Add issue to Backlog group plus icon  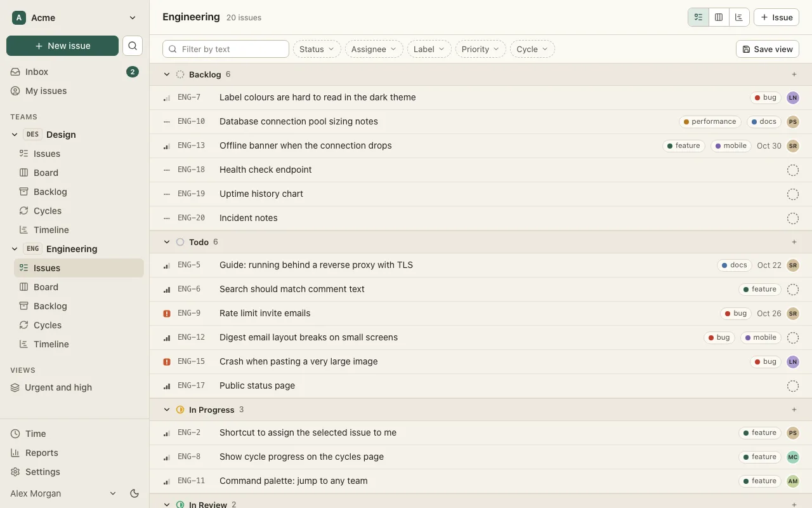coord(794,74)
